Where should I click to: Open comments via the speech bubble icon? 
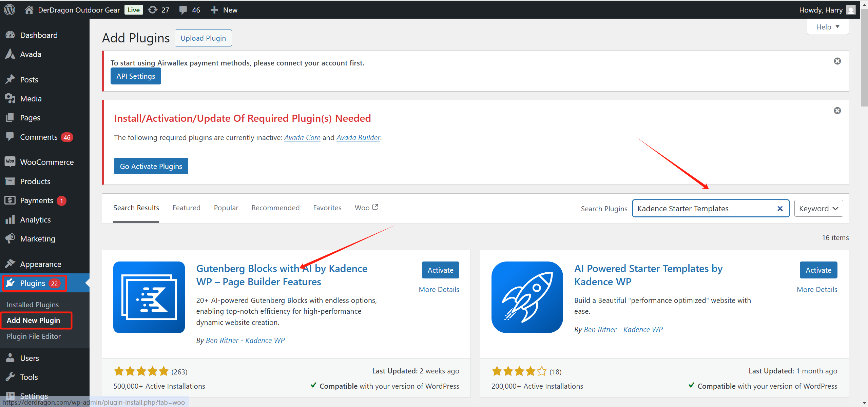[x=183, y=9]
